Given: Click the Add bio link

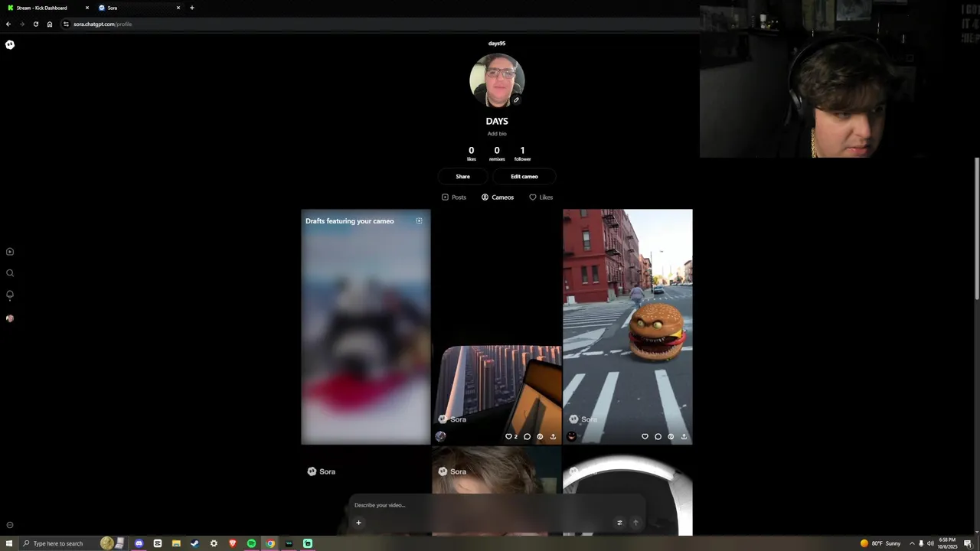Looking at the screenshot, I should (497, 134).
